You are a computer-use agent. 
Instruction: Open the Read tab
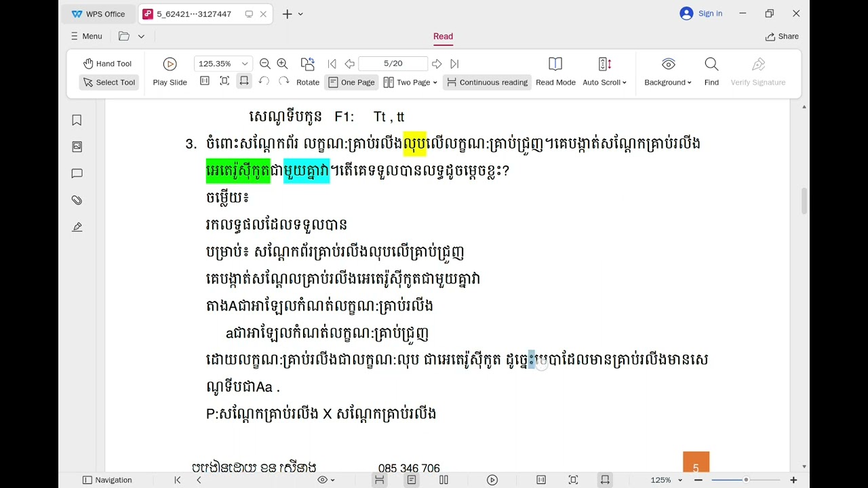point(443,37)
